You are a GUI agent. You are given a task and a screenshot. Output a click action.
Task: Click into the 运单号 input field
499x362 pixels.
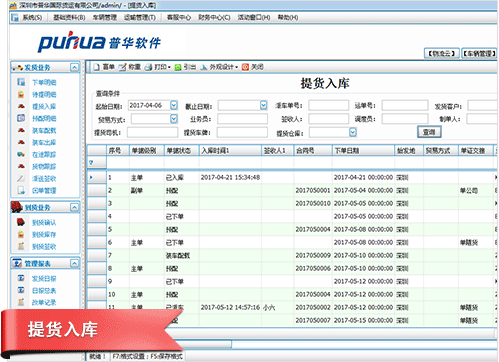pyautogui.click(x=405, y=105)
